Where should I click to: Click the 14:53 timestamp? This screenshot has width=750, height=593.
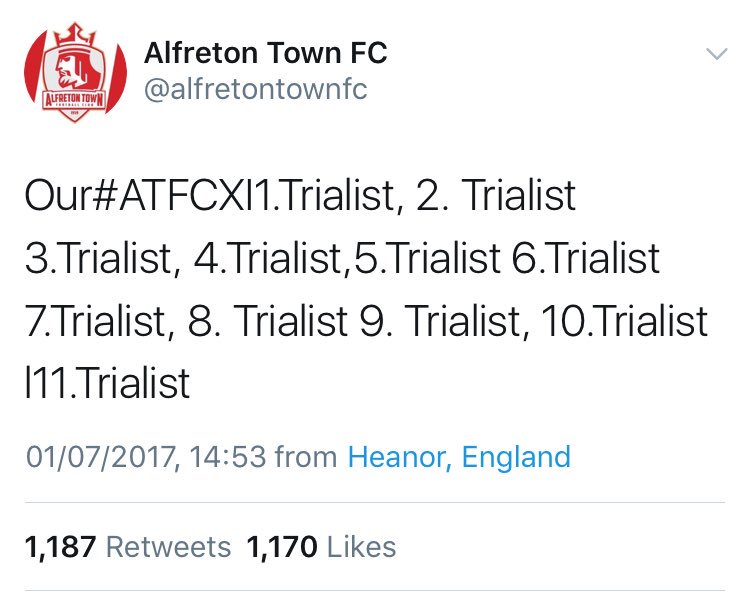point(228,457)
